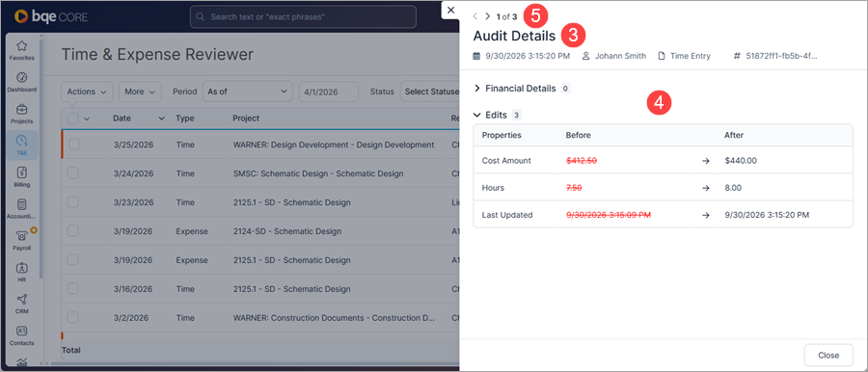Click the Johann Smith name
The width and height of the screenshot is (868, 372).
(620, 56)
